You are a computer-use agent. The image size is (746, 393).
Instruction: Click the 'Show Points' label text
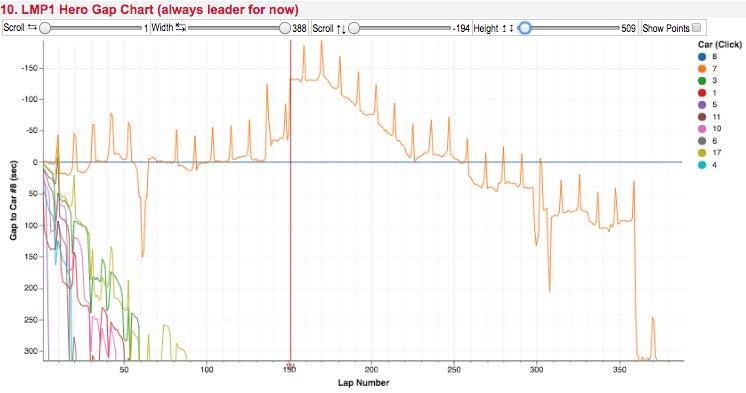tap(666, 28)
